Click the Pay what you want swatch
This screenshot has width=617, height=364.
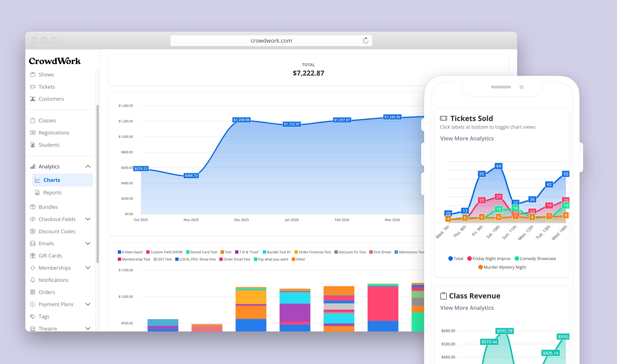click(x=256, y=259)
